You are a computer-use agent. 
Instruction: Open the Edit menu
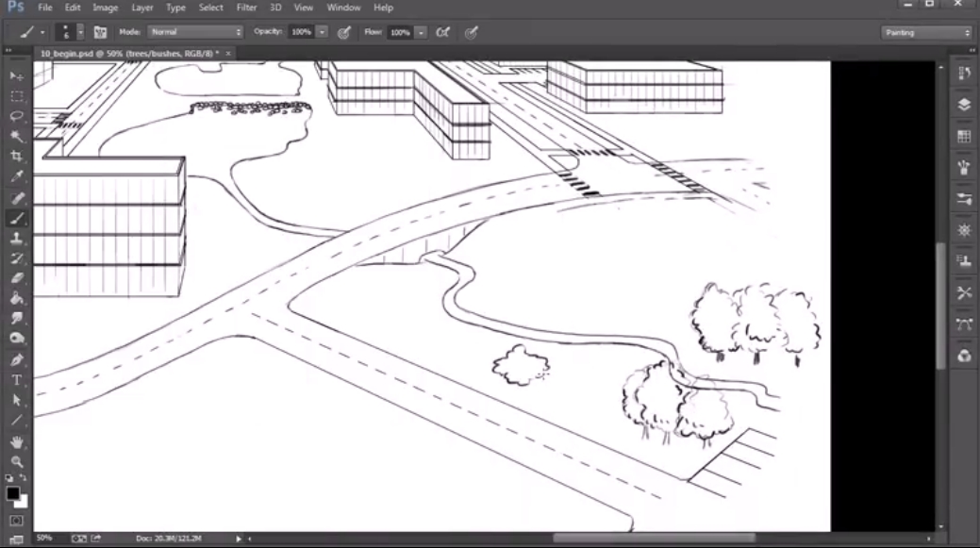(73, 8)
